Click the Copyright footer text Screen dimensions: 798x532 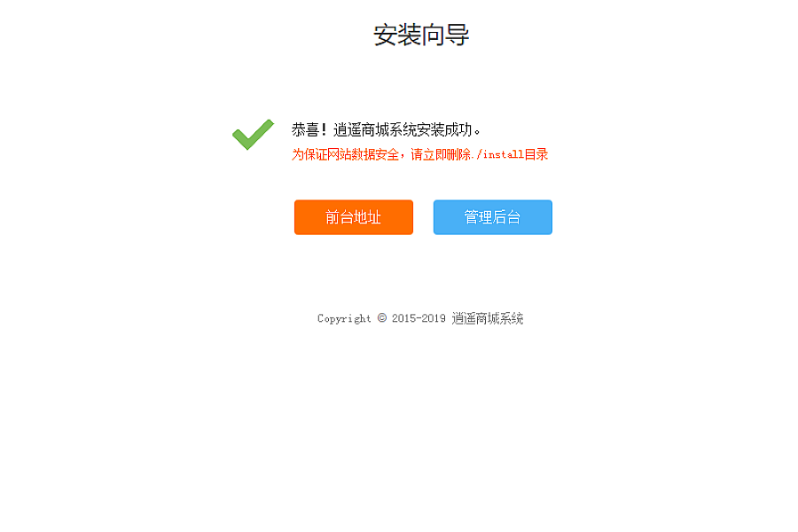420,318
